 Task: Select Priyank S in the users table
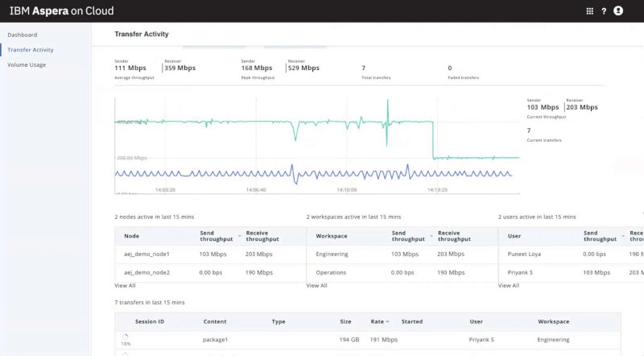(x=520, y=272)
